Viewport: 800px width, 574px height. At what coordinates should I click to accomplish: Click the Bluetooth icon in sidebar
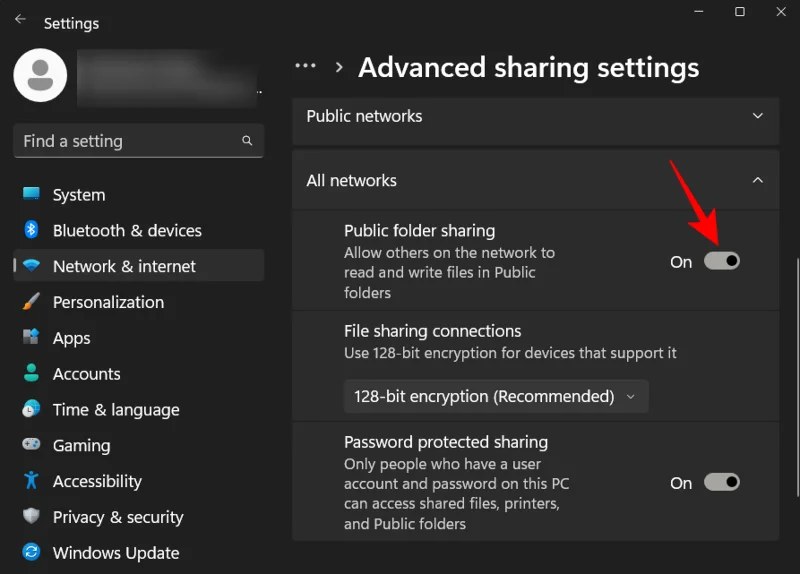pos(31,230)
